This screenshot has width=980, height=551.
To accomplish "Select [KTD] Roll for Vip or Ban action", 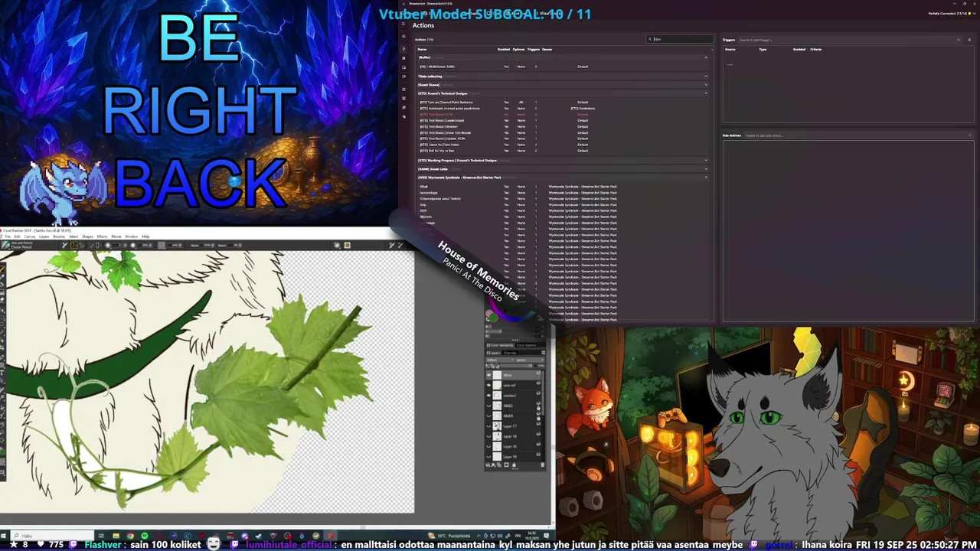I will 563,151.
